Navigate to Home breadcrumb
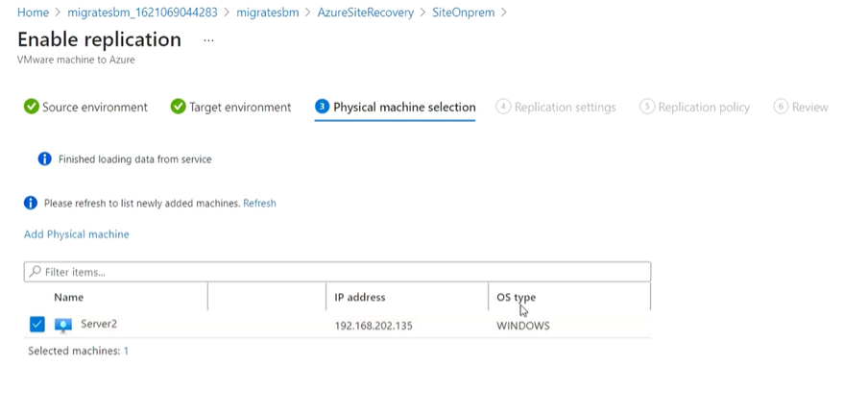Screen dimensions: 868x415 34,12
